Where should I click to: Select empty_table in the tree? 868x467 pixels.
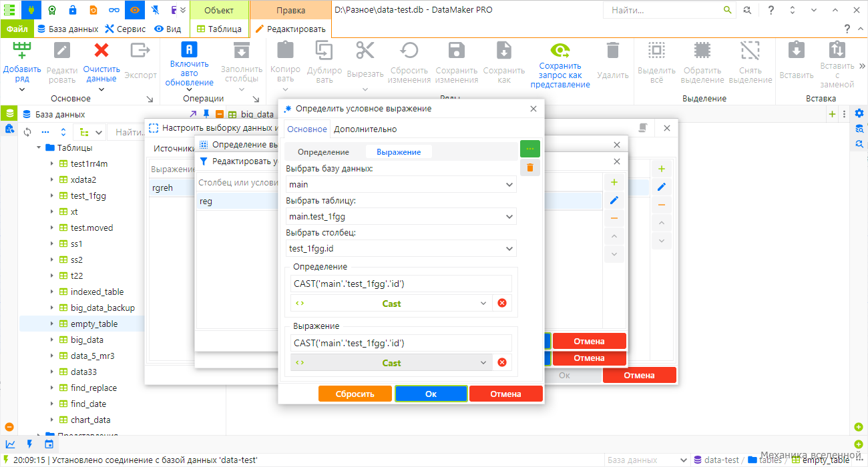(94, 324)
